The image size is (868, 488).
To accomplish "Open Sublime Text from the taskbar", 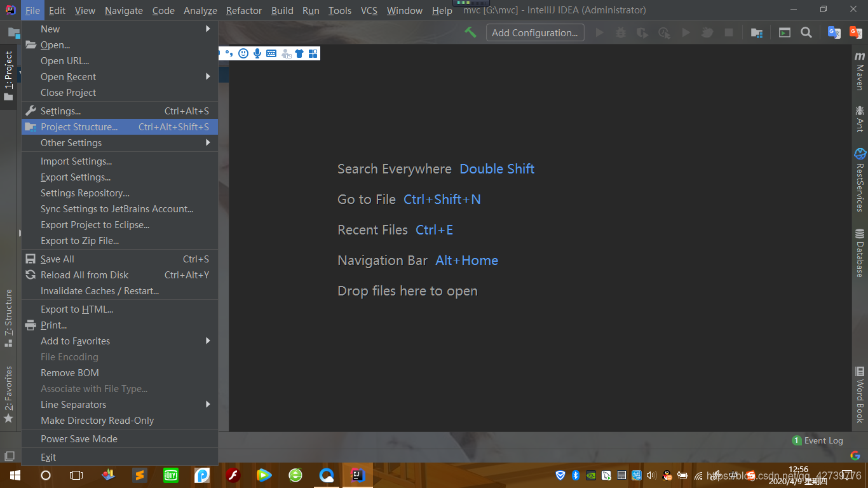I will tap(140, 475).
